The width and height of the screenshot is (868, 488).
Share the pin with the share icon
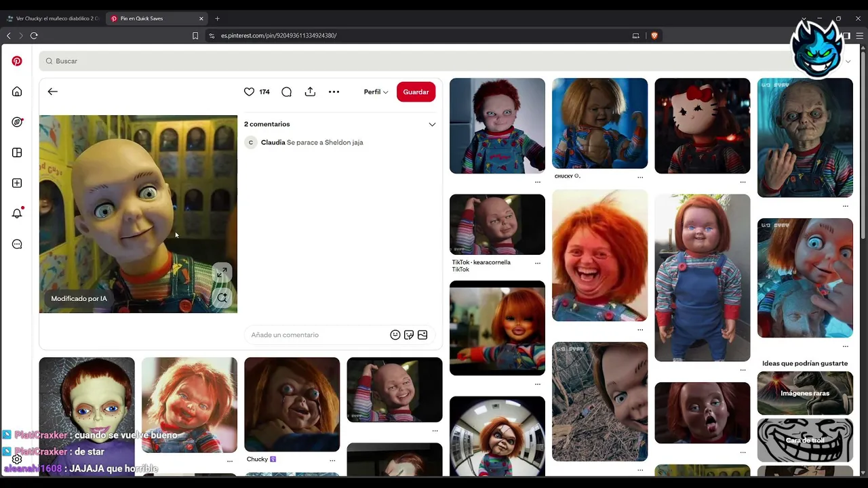[x=310, y=91]
